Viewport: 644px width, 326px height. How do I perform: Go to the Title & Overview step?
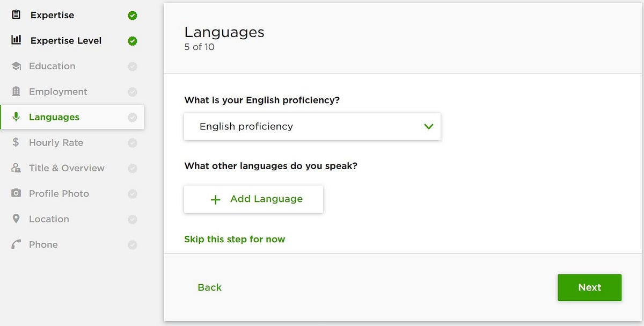click(x=67, y=168)
